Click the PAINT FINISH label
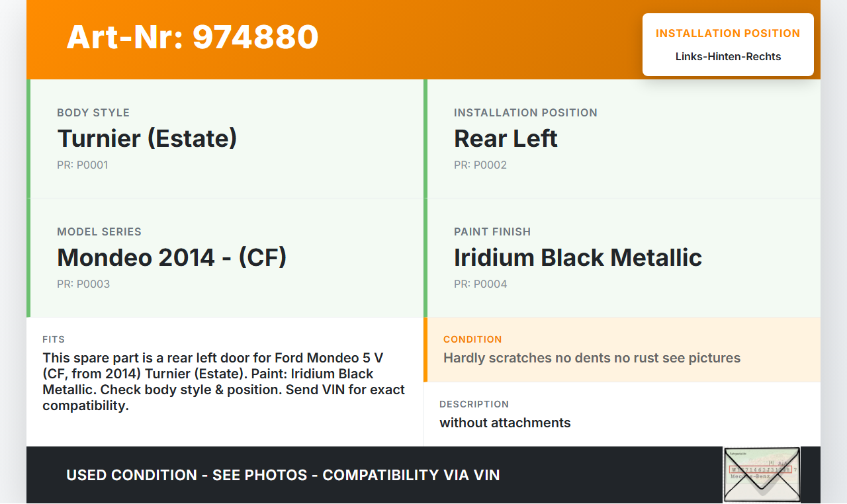Viewport: 847px width, 504px height. point(492,231)
